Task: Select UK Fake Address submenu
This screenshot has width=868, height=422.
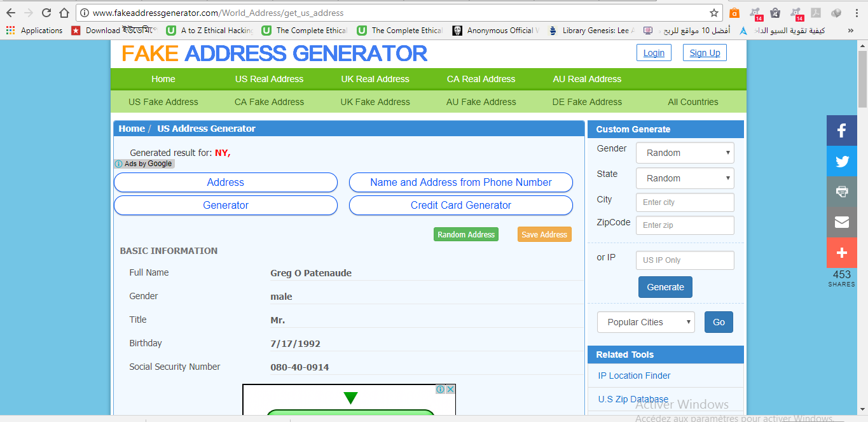Action: 375,102
